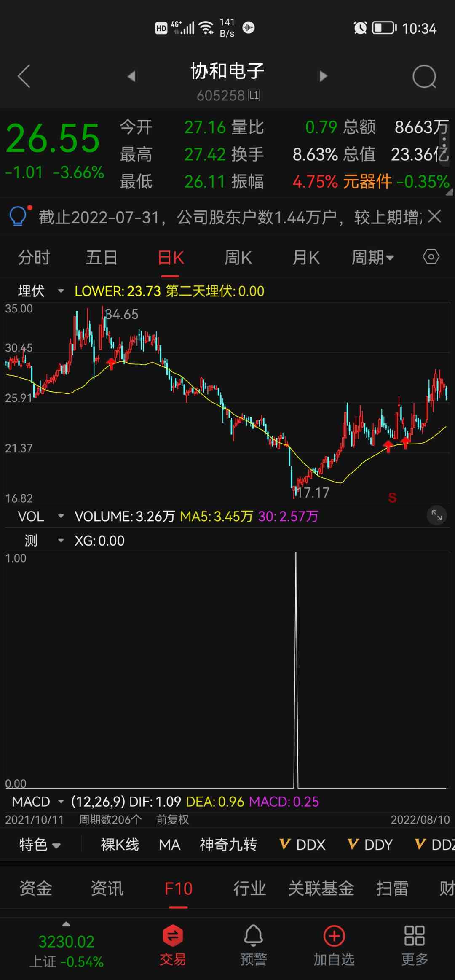The width and height of the screenshot is (455, 980).
Task: Dismiss the shareholder notice banner
Action: [434, 217]
